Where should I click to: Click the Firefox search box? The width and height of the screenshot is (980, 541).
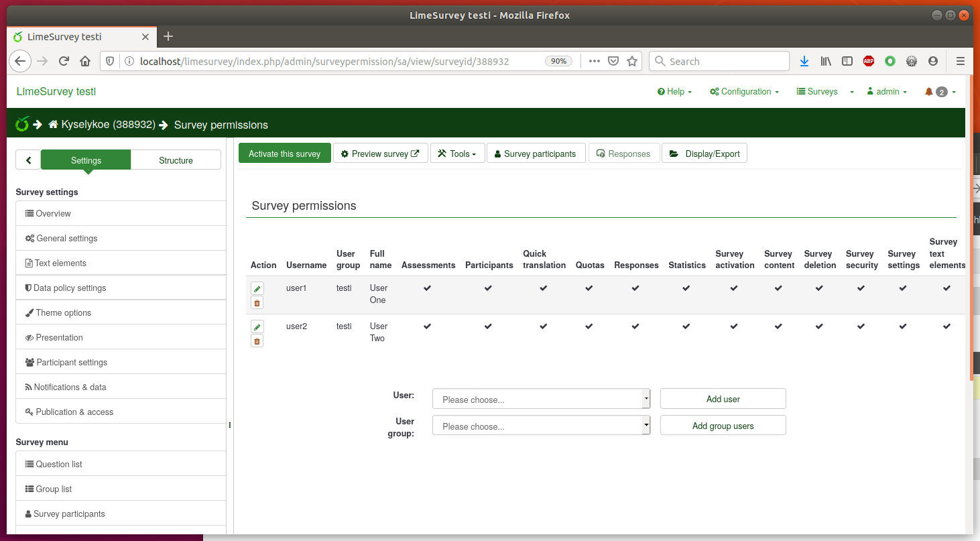pyautogui.click(x=719, y=61)
